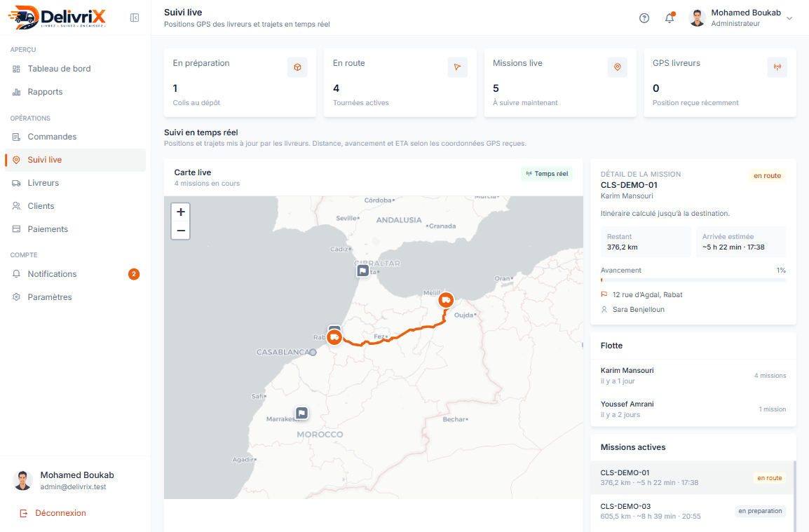Viewport: 809px width, 532px height.
Task: Click the notifications badge showing 2
Action: click(134, 274)
